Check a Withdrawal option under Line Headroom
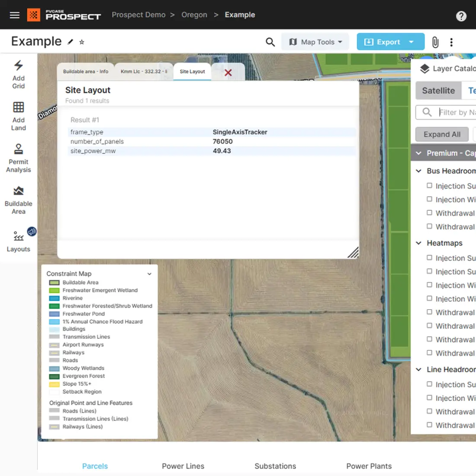The height and width of the screenshot is (476, 476). [429, 412]
